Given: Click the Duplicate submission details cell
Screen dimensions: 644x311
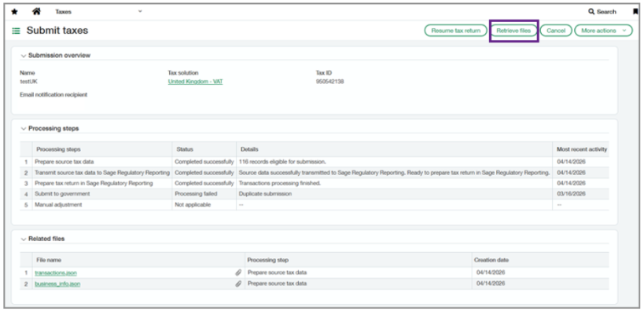Looking at the screenshot, I should click(394, 194).
